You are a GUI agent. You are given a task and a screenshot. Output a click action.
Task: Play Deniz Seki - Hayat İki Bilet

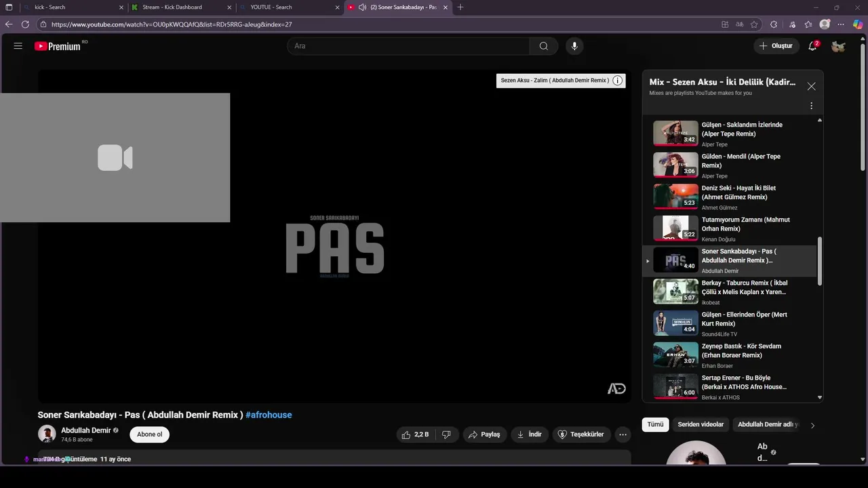[x=730, y=197]
